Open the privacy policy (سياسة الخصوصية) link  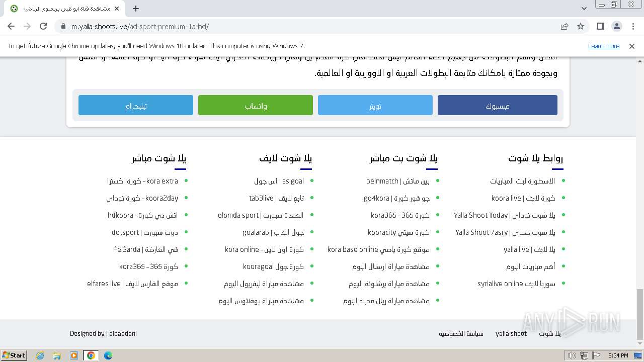coord(461,333)
